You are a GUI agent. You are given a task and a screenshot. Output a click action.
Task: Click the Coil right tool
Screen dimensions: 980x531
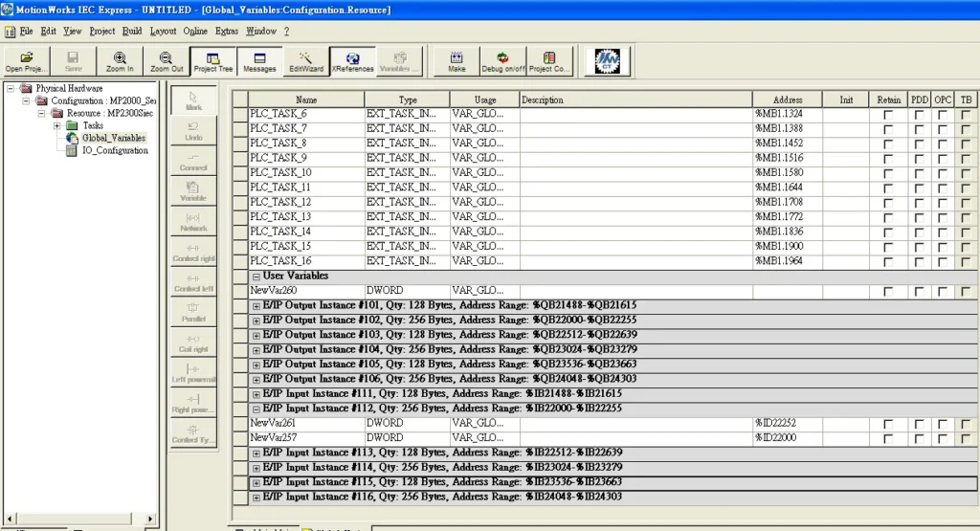pyautogui.click(x=193, y=343)
